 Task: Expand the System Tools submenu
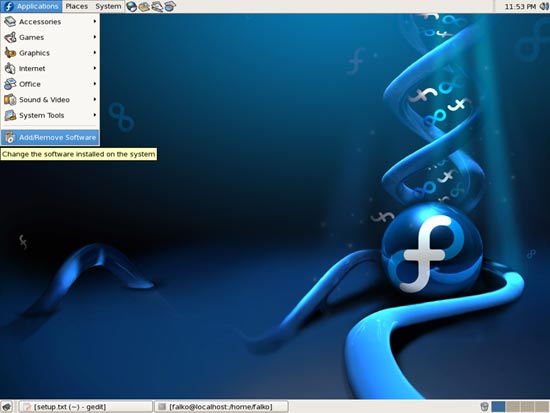pyautogui.click(x=50, y=115)
